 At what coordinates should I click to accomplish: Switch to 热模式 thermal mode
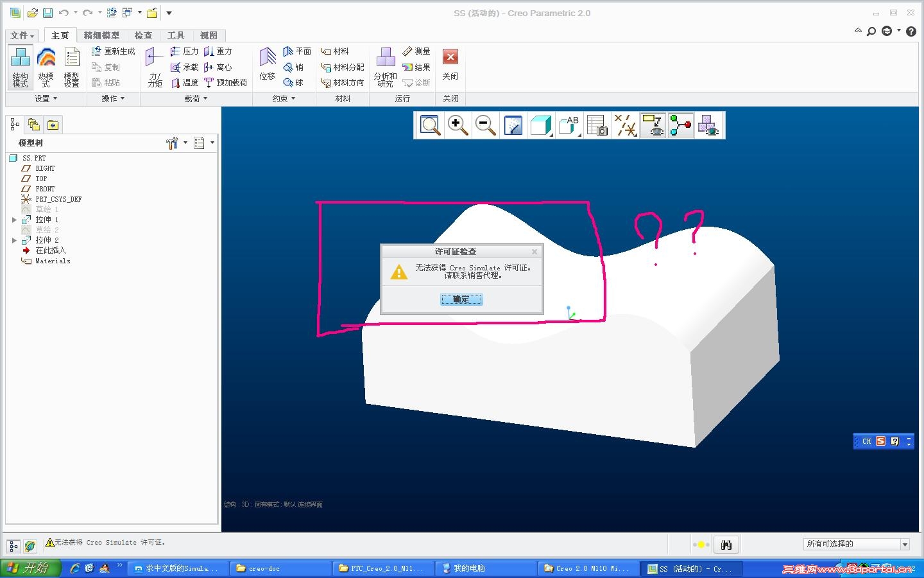click(46, 67)
